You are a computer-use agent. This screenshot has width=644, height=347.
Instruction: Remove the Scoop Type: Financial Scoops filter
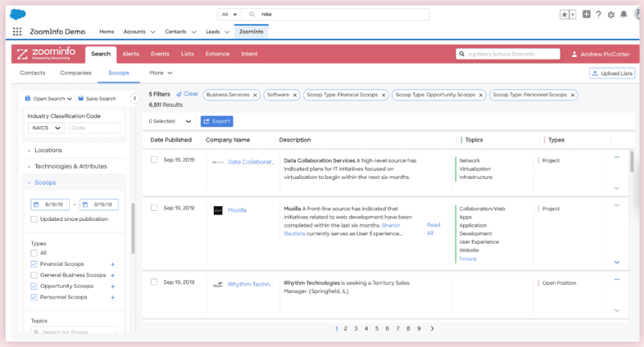[383, 95]
